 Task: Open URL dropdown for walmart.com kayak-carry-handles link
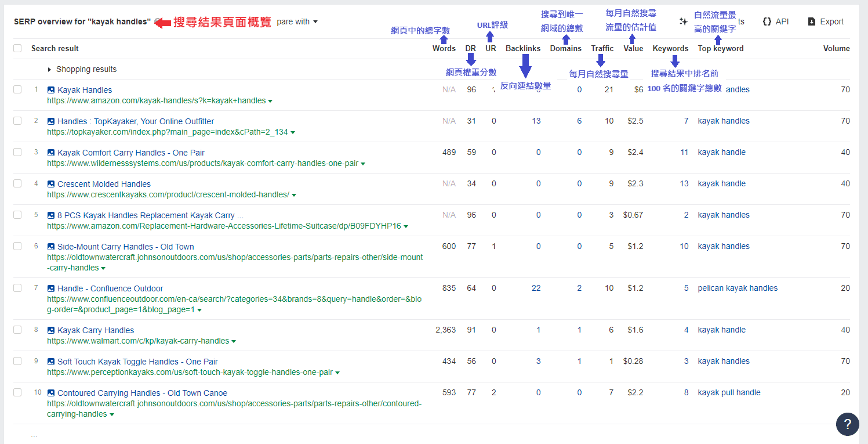234,341
